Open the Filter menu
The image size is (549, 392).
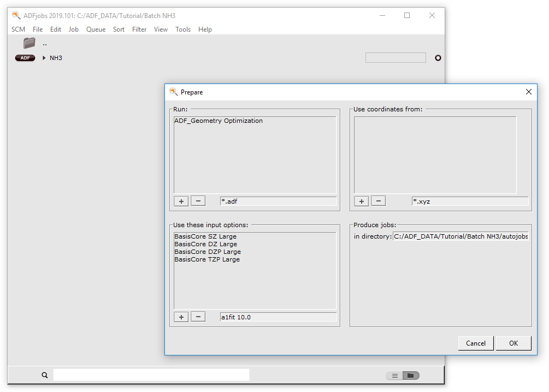(139, 29)
